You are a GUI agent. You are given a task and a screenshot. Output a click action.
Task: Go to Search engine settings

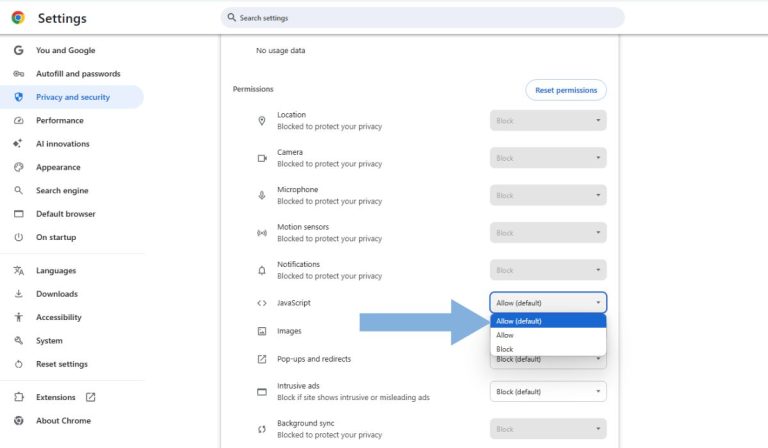(x=62, y=190)
